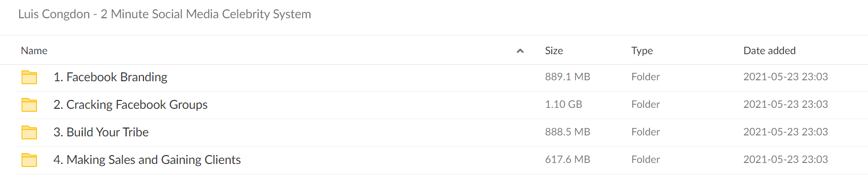Click the folder icon for Cracking Facebook Groups
The image size is (868, 192).
29,105
